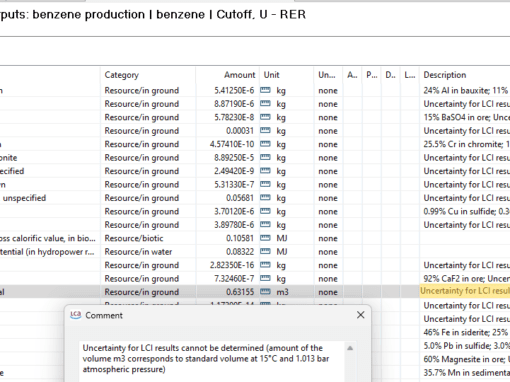510x382 pixels.
Task: Click the openLCA logo in Comment dialog
Action: 76,315
